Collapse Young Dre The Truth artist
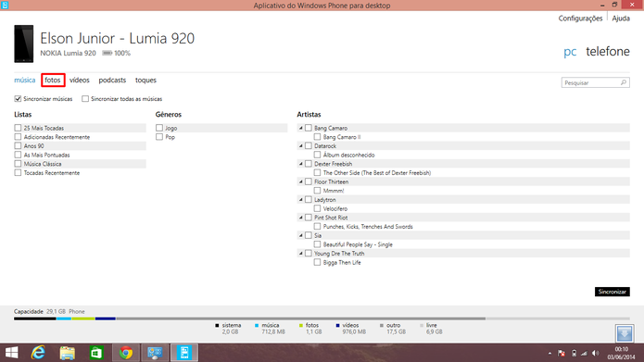This screenshot has height=362, width=644. [300, 254]
